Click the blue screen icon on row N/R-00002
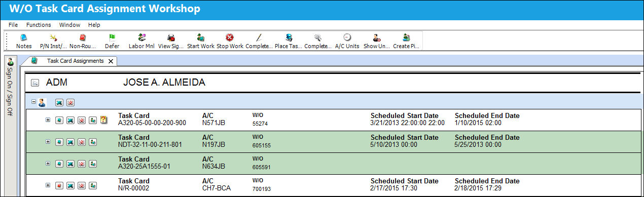Image resolution: width=644 pixels, height=197 pixels. [x=70, y=186]
